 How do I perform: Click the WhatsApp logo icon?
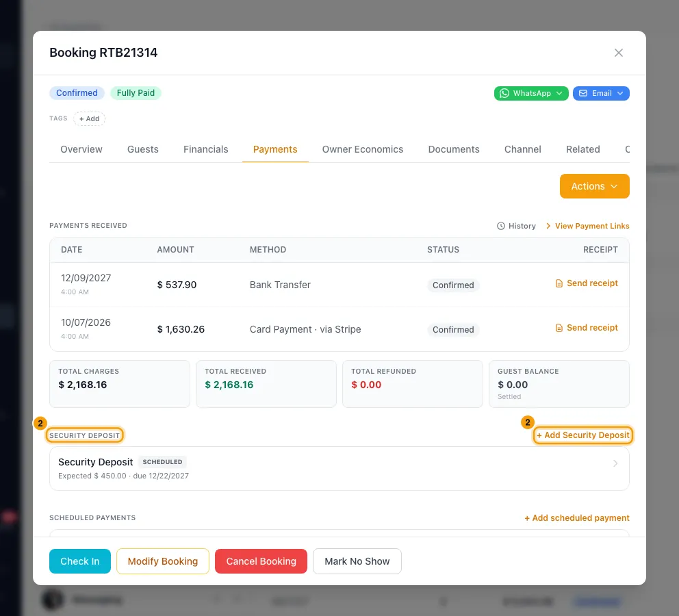pyautogui.click(x=504, y=94)
